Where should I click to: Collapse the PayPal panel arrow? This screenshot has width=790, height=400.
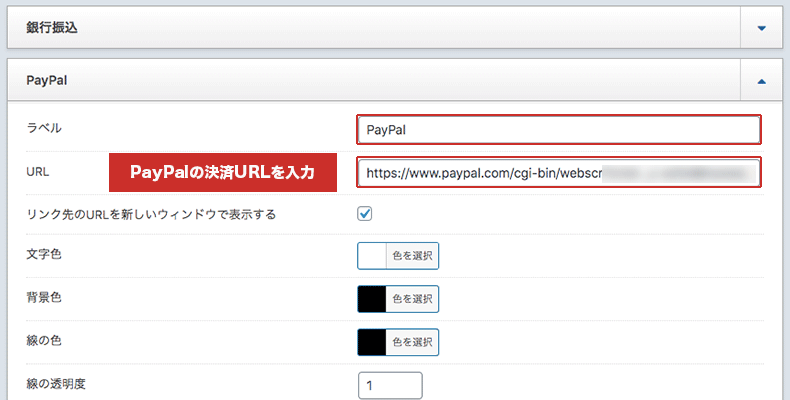pos(761,81)
